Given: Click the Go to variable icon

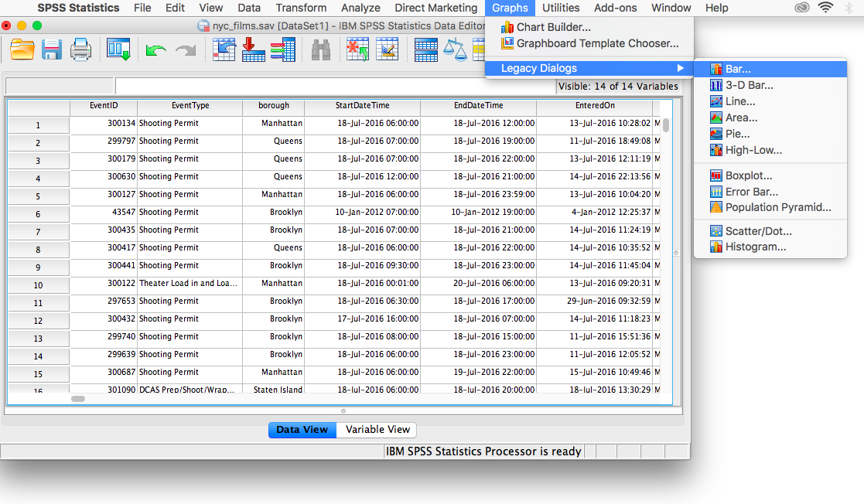Looking at the screenshot, I should [x=254, y=49].
